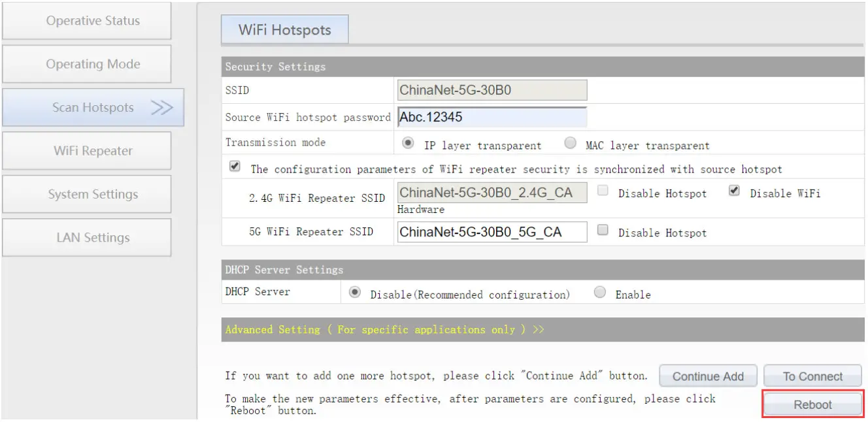
Task: Enable the DHCP Server
Action: (599, 292)
